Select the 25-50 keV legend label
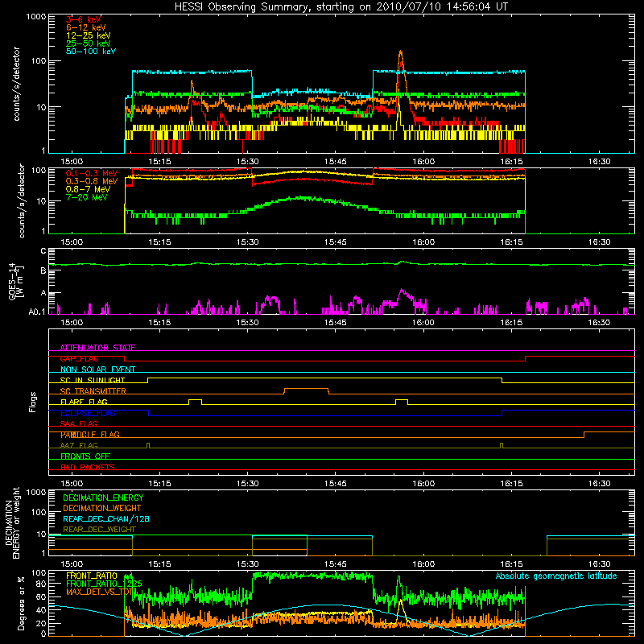644x644 pixels. [x=89, y=43]
